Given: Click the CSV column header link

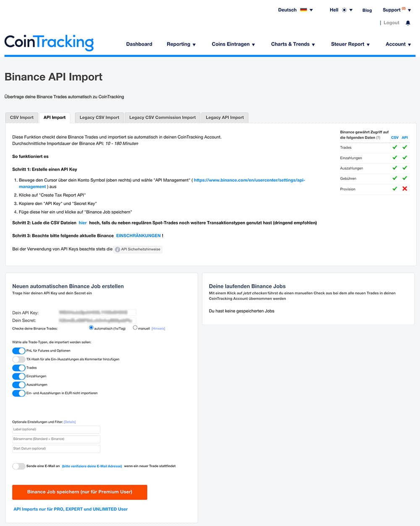Looking at the screenshot, I should (x=395, y=137).
